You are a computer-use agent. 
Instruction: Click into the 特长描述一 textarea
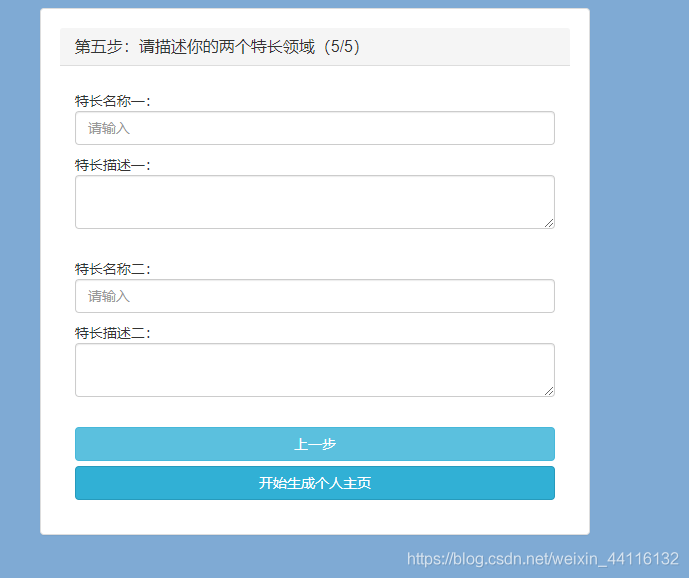tap(315, 202)
